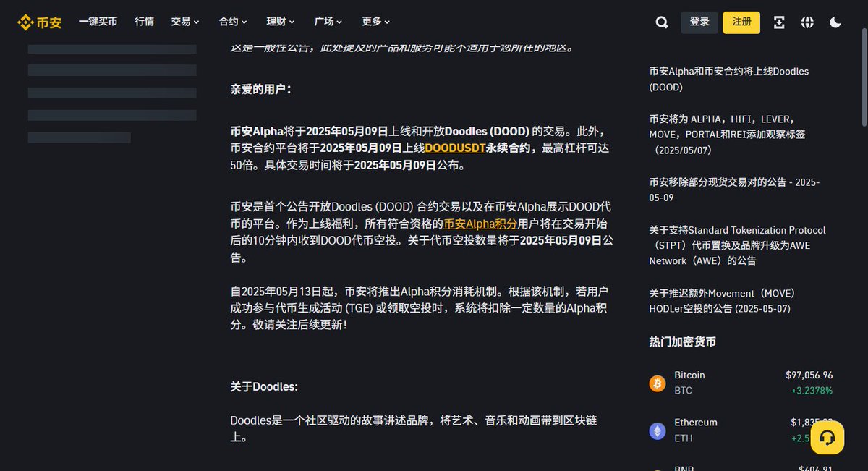Open the customer support headset chat button
The image size is (868, 471).
coord(827,437)
